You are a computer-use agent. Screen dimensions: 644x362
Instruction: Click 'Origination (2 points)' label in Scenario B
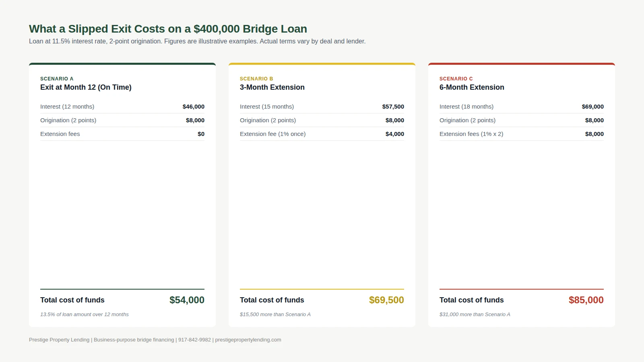(268, 120)
